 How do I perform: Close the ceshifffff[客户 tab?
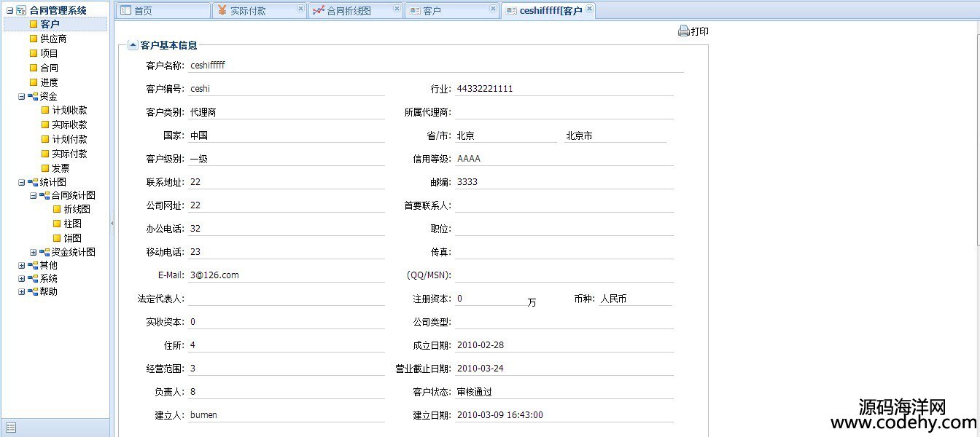tap(589, 9)
